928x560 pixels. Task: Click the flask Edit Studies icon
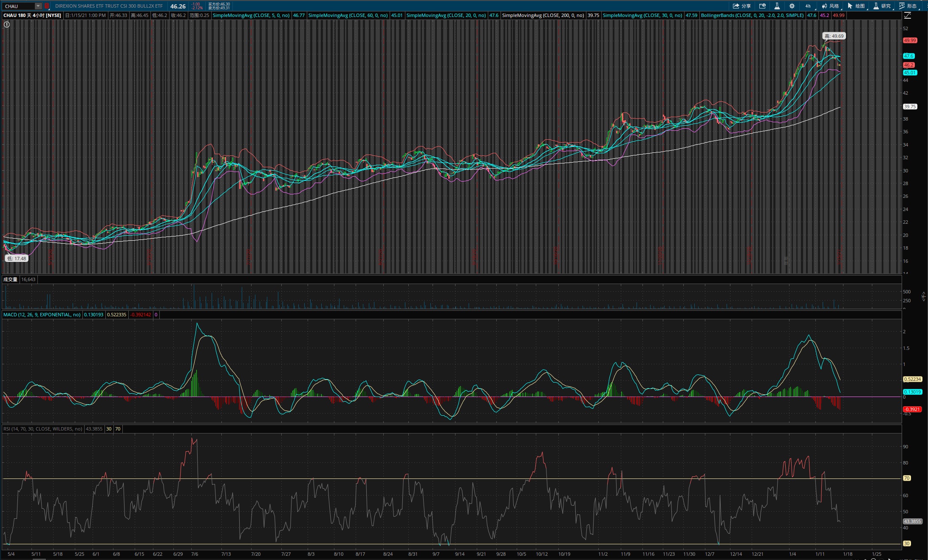(x=777, y=6)
